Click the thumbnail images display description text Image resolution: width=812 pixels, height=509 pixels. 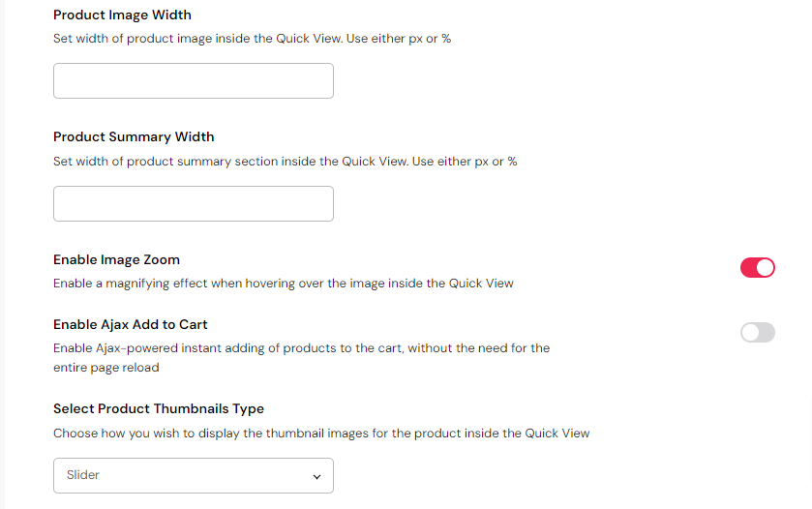click(x=321, y=434)
